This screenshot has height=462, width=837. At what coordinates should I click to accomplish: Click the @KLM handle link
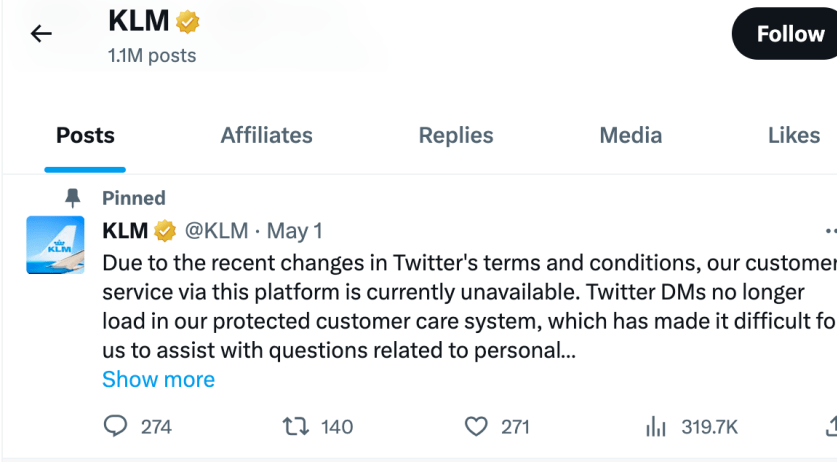(x=216, y=231)
